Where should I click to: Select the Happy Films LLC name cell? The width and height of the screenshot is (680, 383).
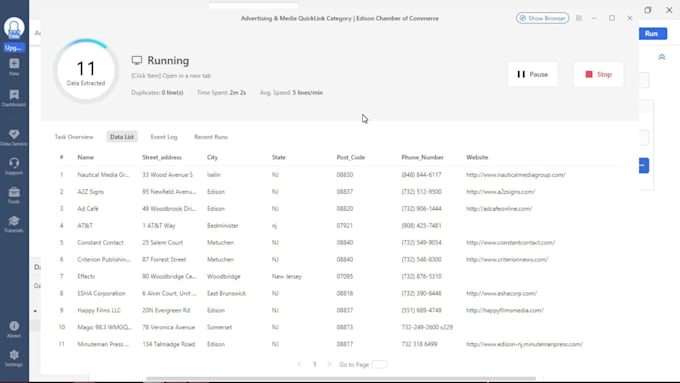pos(99,310)
